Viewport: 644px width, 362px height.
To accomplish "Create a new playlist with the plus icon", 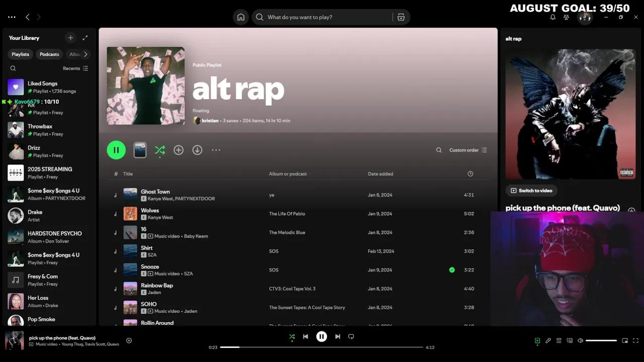I will click(x=70, y=38).
